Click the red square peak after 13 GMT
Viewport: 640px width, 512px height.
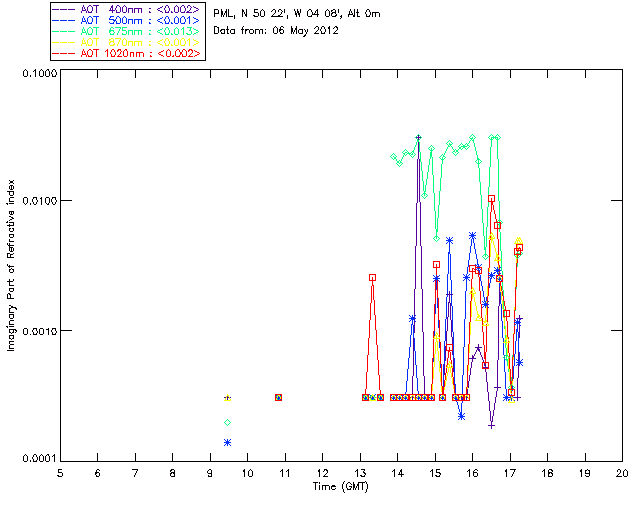(372, 277)
